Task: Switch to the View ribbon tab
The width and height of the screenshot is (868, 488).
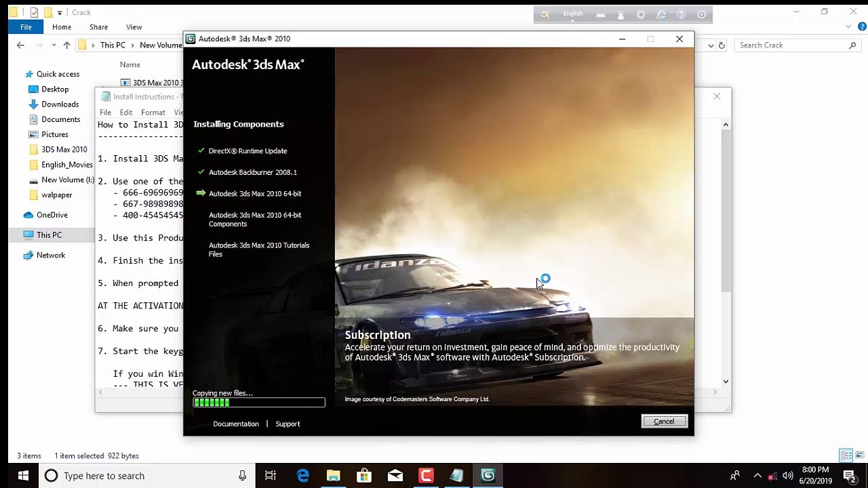Action: 134,27
